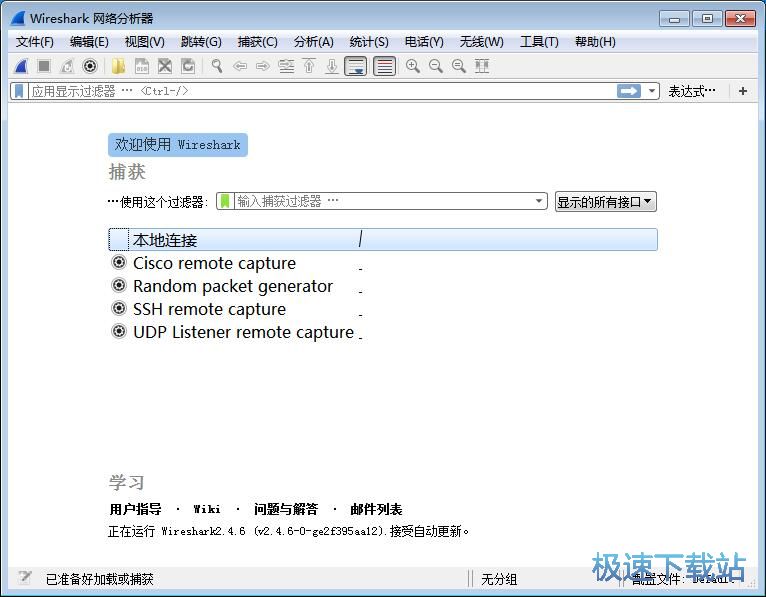766x597 pixels.
Task: Select UDP Listener remote capture interface
Action: click(x=243, y=332)
